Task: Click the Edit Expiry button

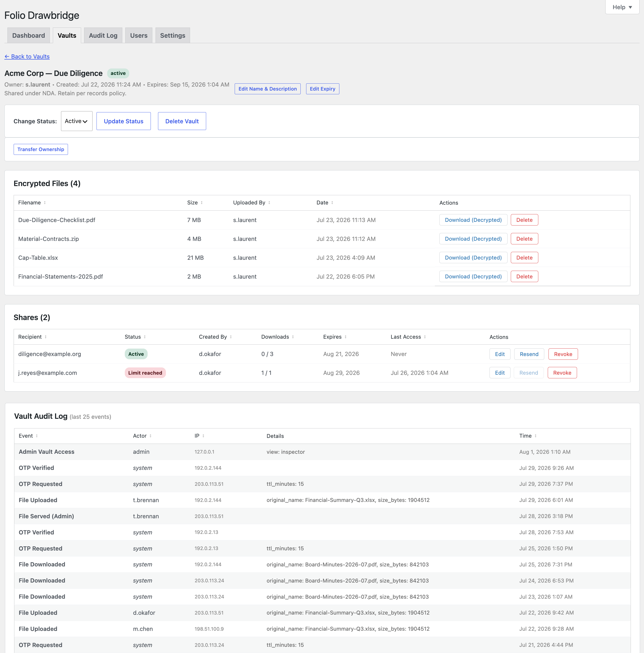Action: [322, 89]
